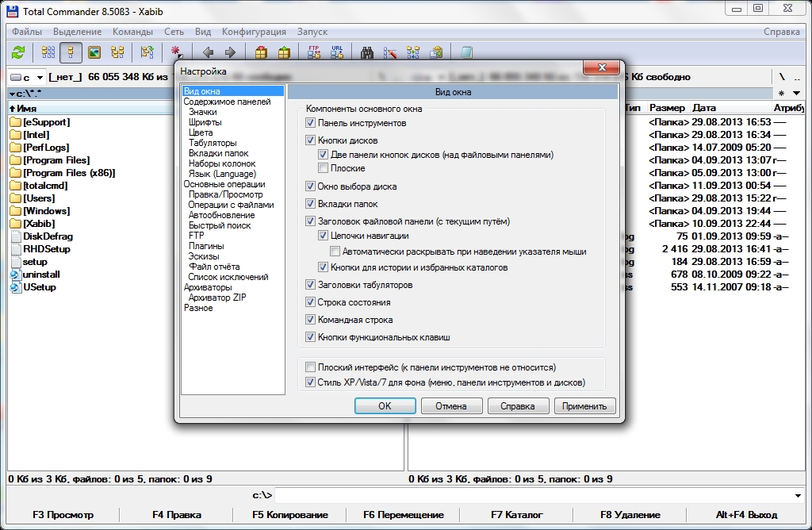Image resolution: width=812 pixels, height=530 pixels.
Task: Click the Notepad icon in toolbar
Action: [466, 52]
